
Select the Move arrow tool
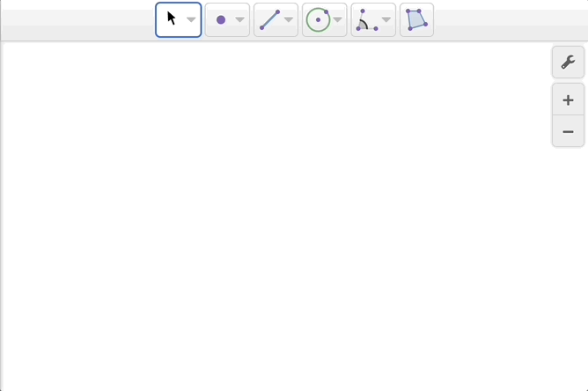(173, 19)
